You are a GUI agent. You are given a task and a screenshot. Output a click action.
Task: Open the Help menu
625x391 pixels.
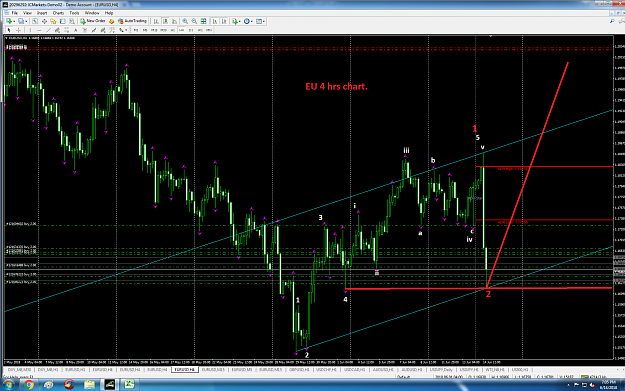109,13
